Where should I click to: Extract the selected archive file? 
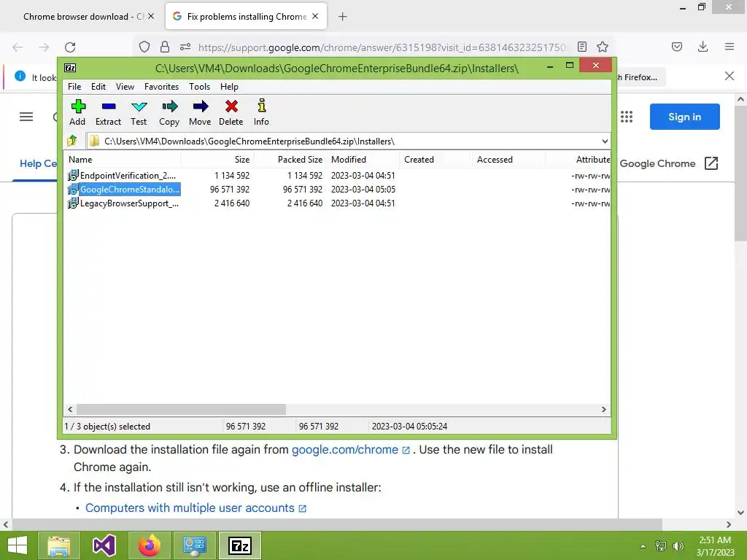click(x=108, y=112)
